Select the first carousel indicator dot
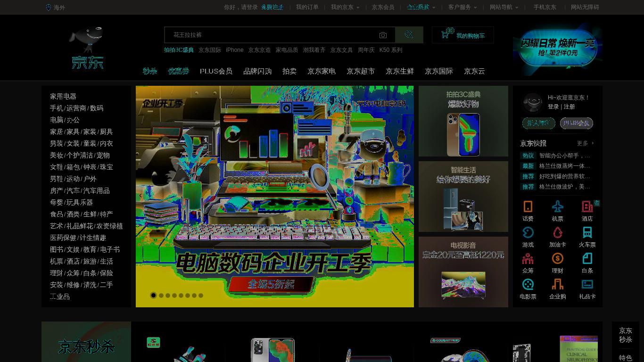 tap(153, 295)
